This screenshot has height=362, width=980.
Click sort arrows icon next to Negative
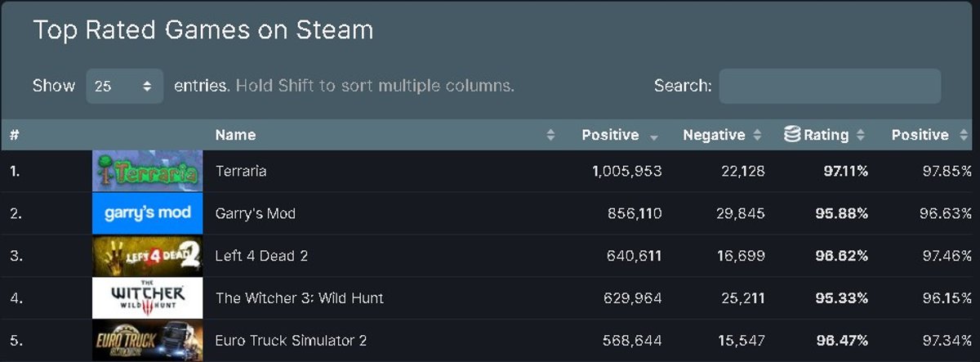tap(757, 136)
